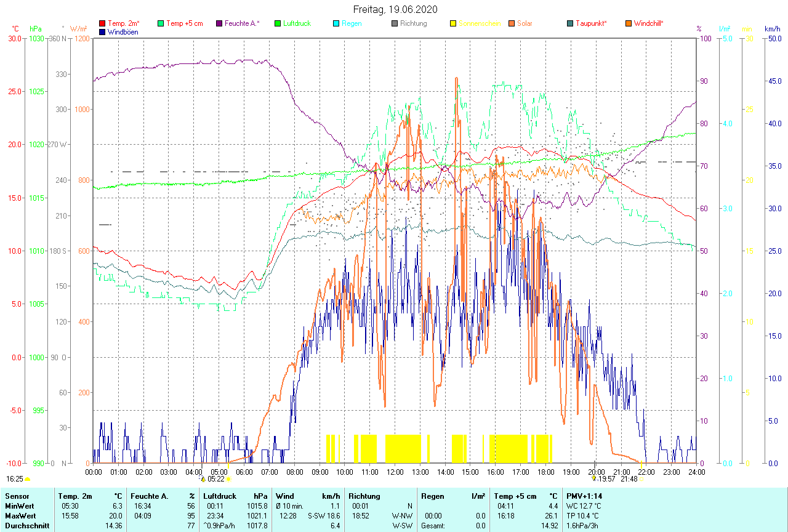The image size is (788, 532).
Task: Click the 'Durchschnitt' row label
Action: click(27, 525)
